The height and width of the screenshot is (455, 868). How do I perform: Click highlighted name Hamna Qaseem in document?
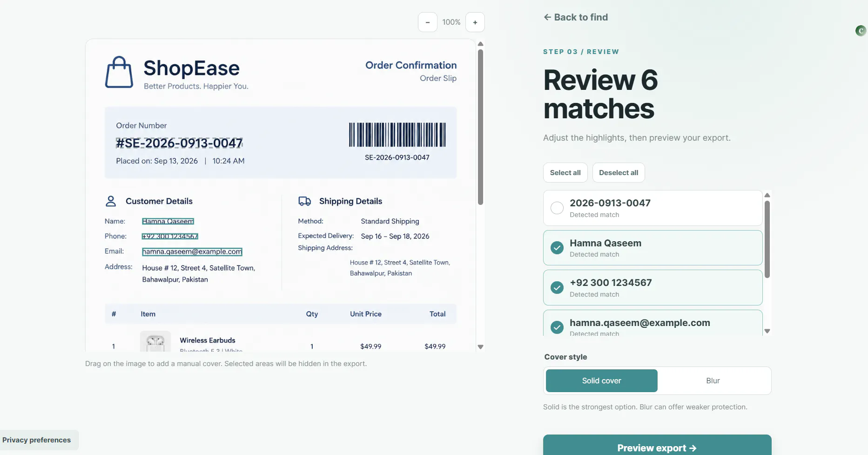click(168, 222)
